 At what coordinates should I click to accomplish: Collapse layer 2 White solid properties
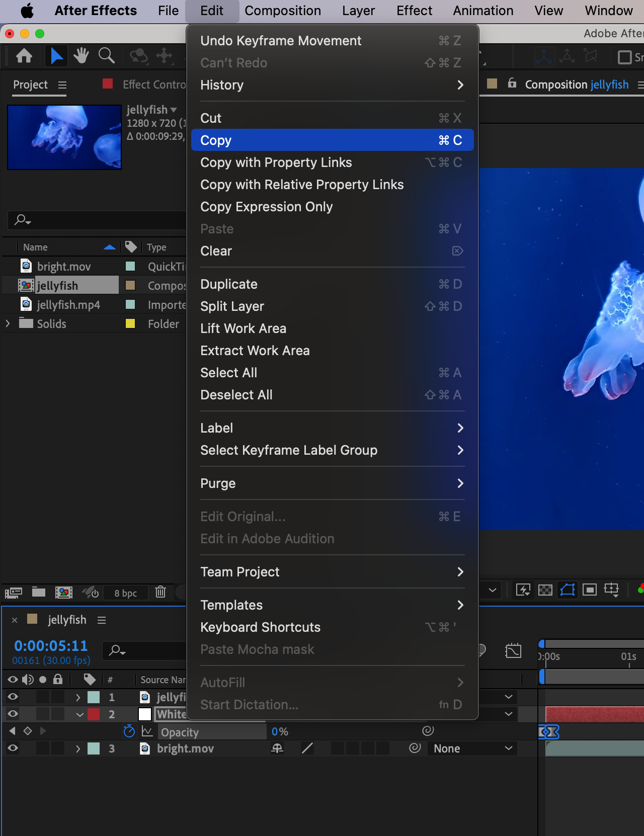click(79, 714)
